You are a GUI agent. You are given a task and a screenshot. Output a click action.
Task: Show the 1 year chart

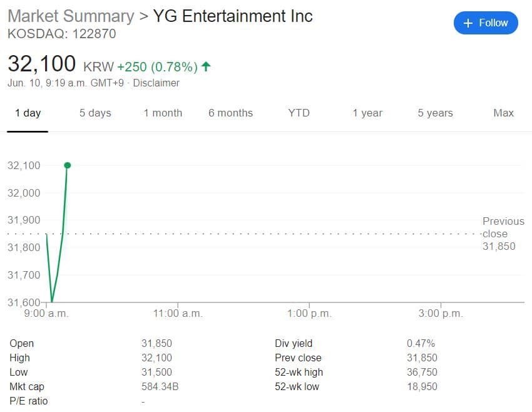[367, 113]
